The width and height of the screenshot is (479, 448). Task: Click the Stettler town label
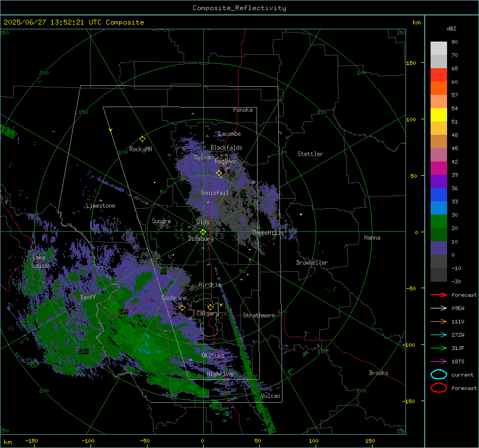pos(310,154)
